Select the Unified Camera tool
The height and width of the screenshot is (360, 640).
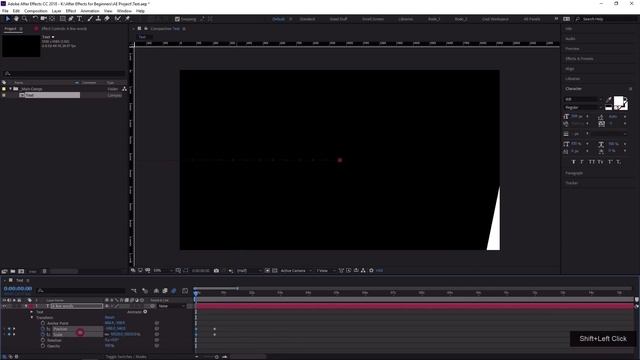(x=43, y=19)
